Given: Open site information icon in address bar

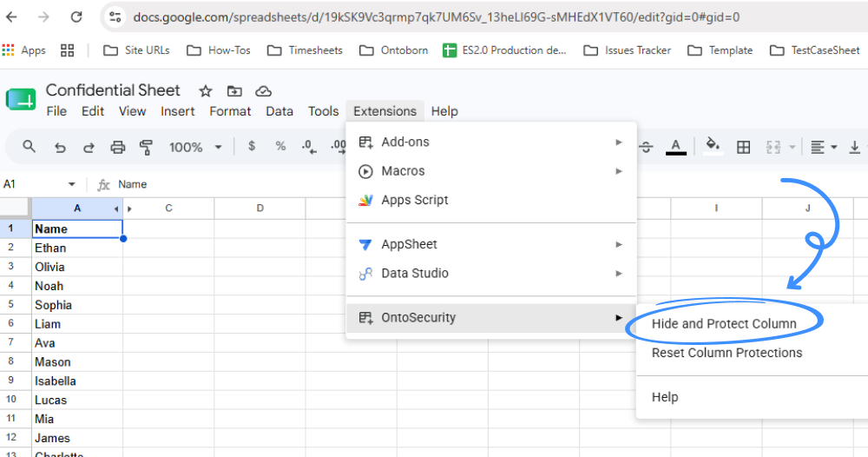Looking at the screenshot, I should [x=115, y=17].
